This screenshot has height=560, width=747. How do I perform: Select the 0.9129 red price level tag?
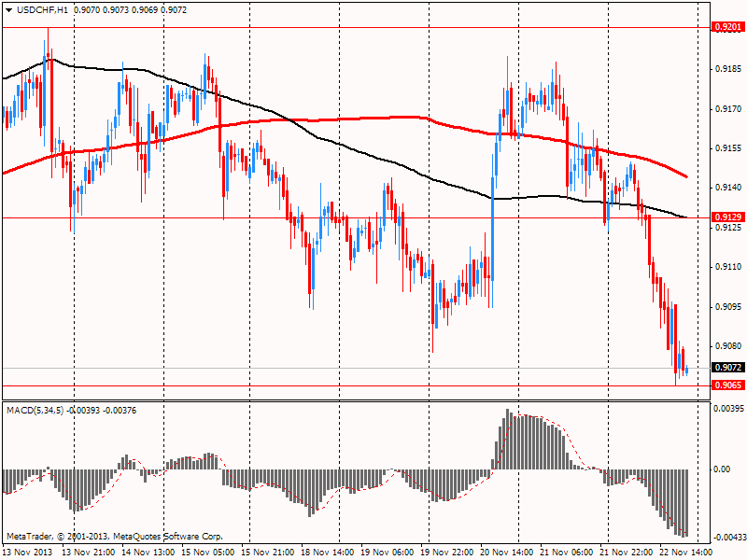click(728, 217)
